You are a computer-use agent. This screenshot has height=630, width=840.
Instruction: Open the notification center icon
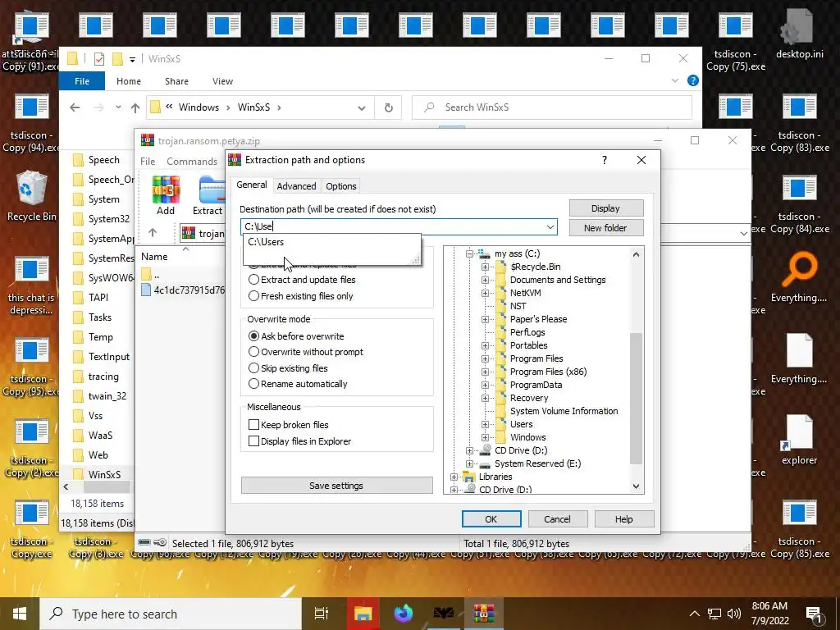coord(815,614)
